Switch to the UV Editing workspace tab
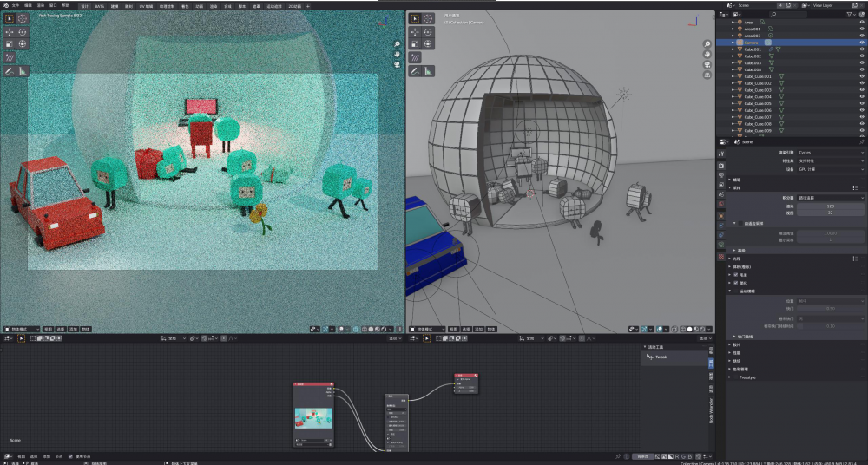Screen dimensions: 868x465 click(146, 6)
